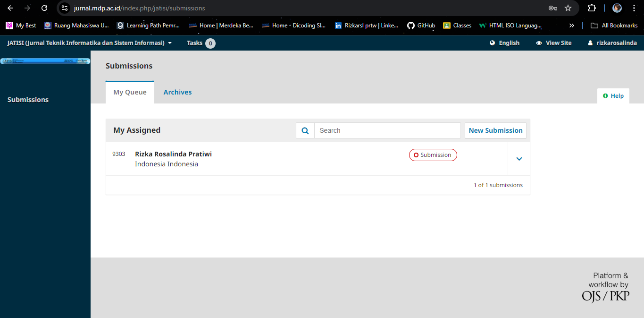Click the address bar URL

140,8
